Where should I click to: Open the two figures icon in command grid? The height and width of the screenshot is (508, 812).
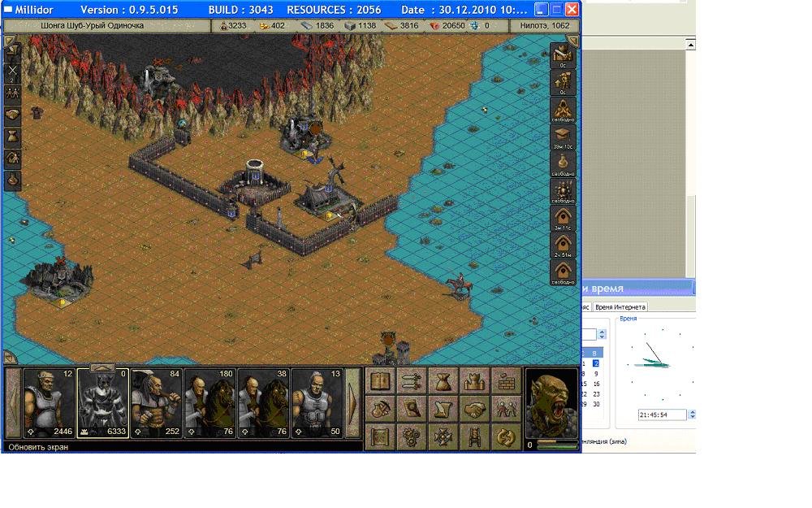pyautogui.click(x=506, y=409)
